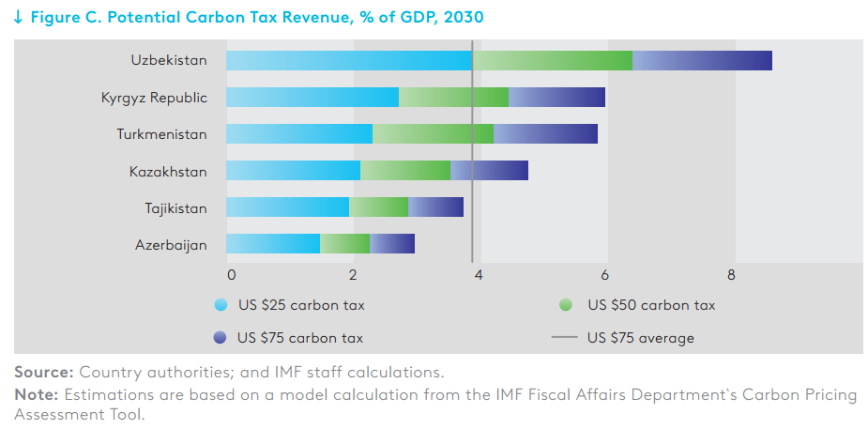Click Kyrgyz Republic's green bar segment
This screenshot has width=868, height=429.
[453, 97]
